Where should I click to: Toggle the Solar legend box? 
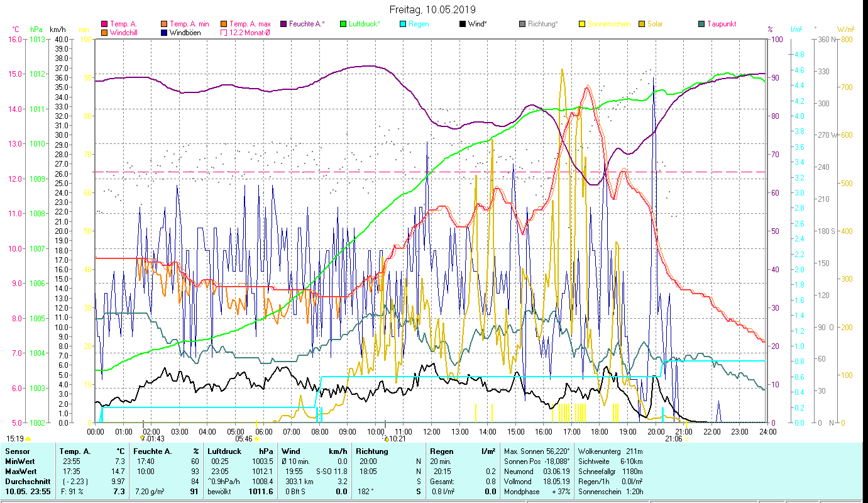tap(642, 24)
